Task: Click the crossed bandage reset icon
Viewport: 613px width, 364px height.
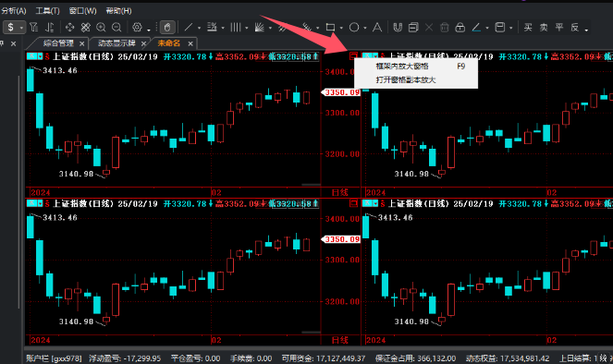Action: click(x=85, y=28)
